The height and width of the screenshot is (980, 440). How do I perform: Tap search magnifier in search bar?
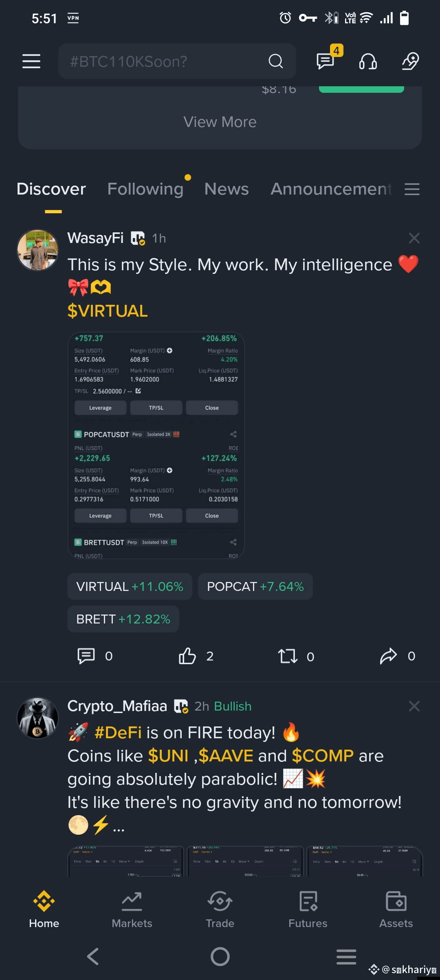276,61
